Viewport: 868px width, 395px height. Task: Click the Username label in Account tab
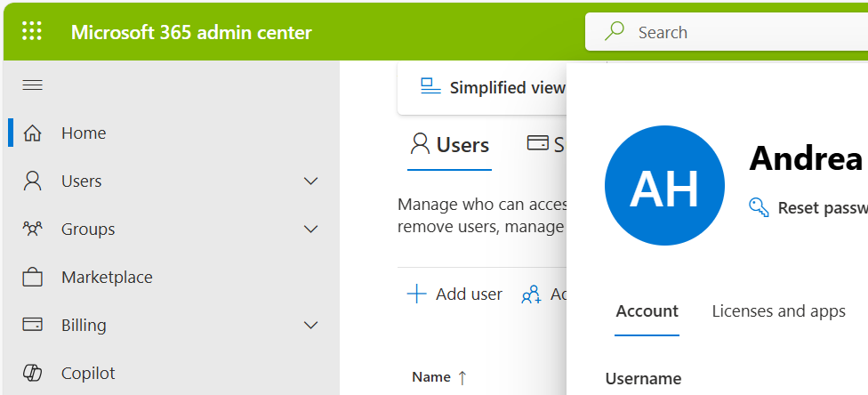(x=643, y=379)
